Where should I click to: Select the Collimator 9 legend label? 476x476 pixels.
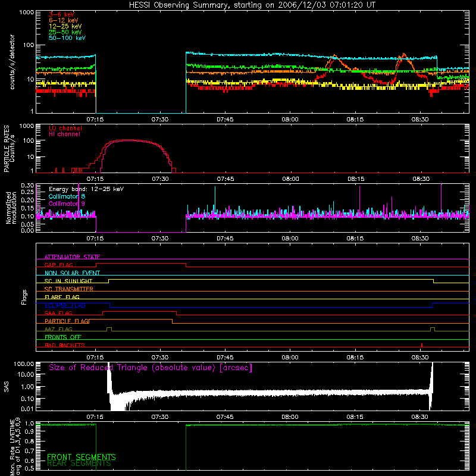pos(67,203)
